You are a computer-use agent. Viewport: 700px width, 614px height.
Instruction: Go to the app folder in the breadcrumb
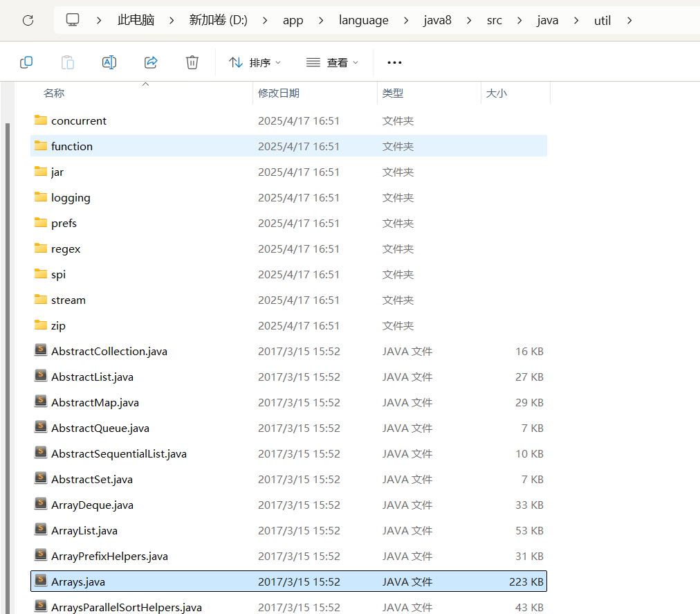pos(293,21)
